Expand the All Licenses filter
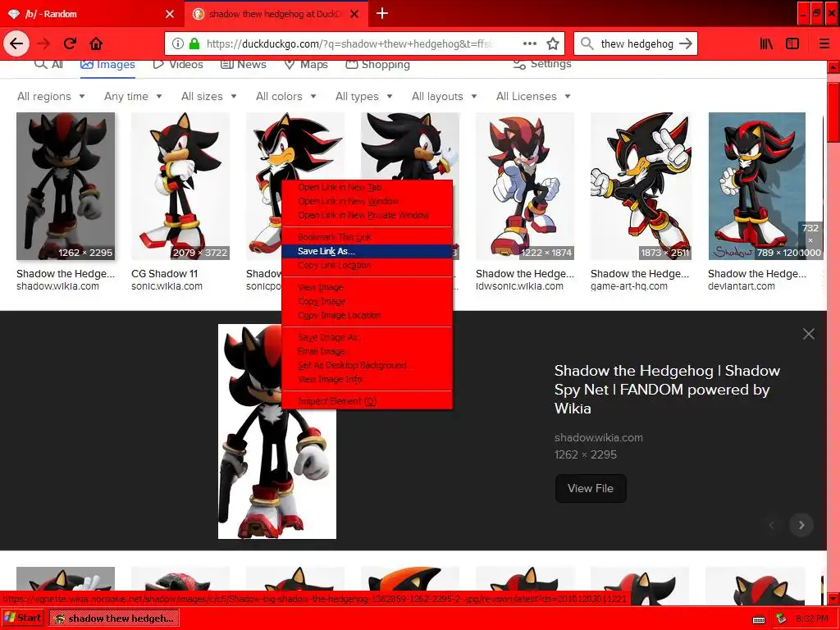Screen dimensions: 840x630 (x=533, y=97)
